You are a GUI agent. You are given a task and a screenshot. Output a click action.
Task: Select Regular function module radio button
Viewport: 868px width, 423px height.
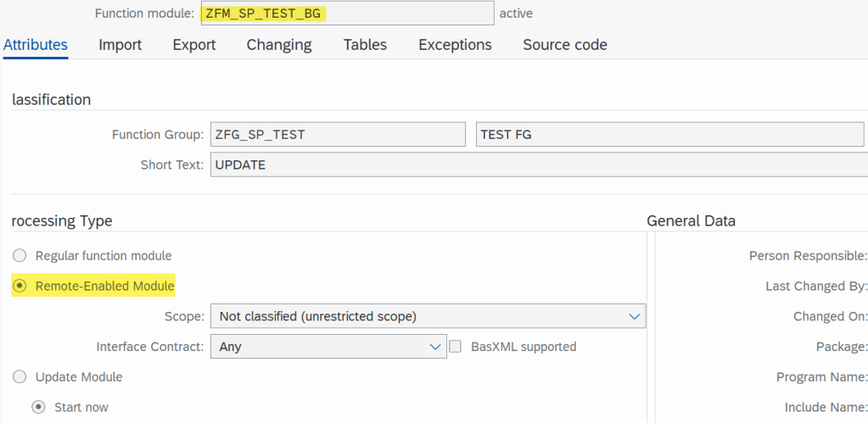coord(20,255)
